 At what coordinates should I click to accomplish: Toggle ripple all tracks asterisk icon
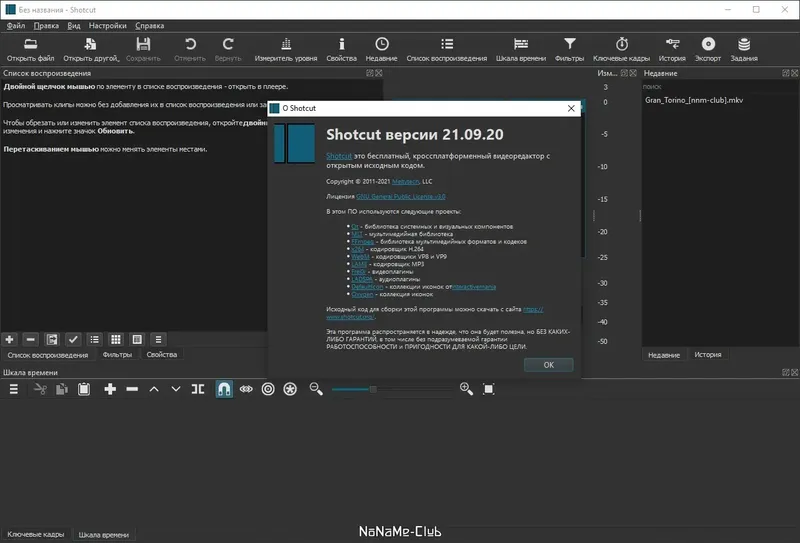pyautogui.click(x=290, y=389)
